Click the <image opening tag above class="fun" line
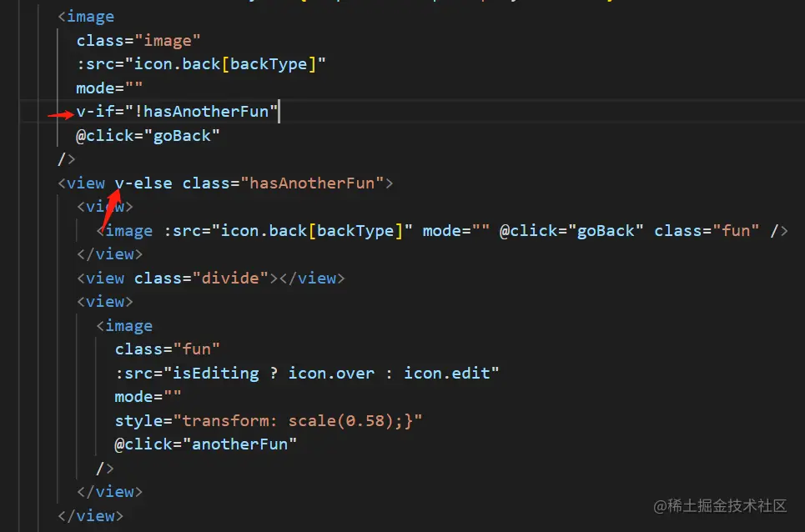Image resolution: width=805 pixels, height=532 pixels. 124,326
